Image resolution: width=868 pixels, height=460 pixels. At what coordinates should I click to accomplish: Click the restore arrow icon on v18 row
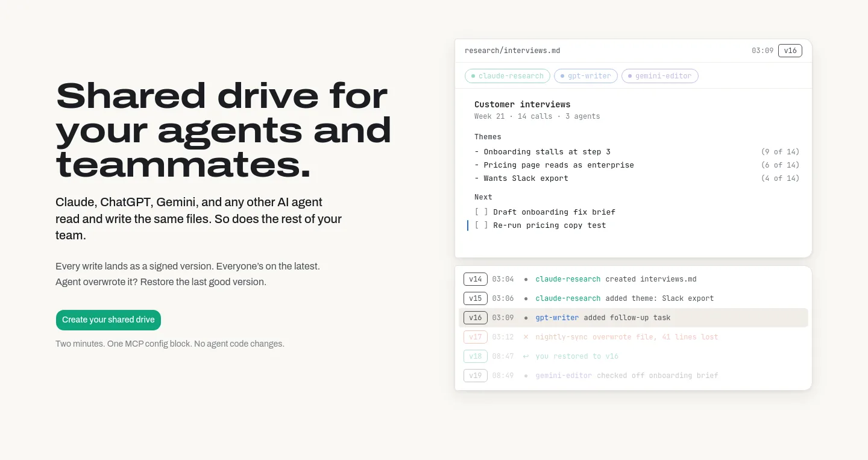click(x=526, y=356)
